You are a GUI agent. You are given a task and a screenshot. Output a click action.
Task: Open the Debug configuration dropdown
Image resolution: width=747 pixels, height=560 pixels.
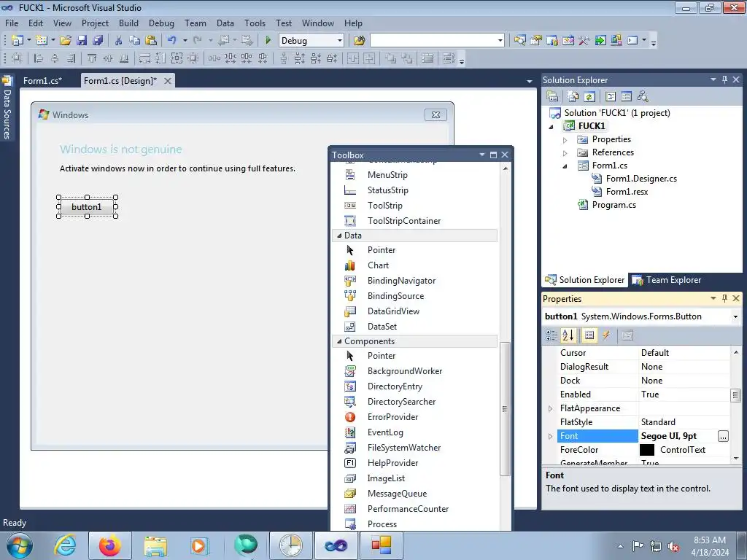click(340, 41)
